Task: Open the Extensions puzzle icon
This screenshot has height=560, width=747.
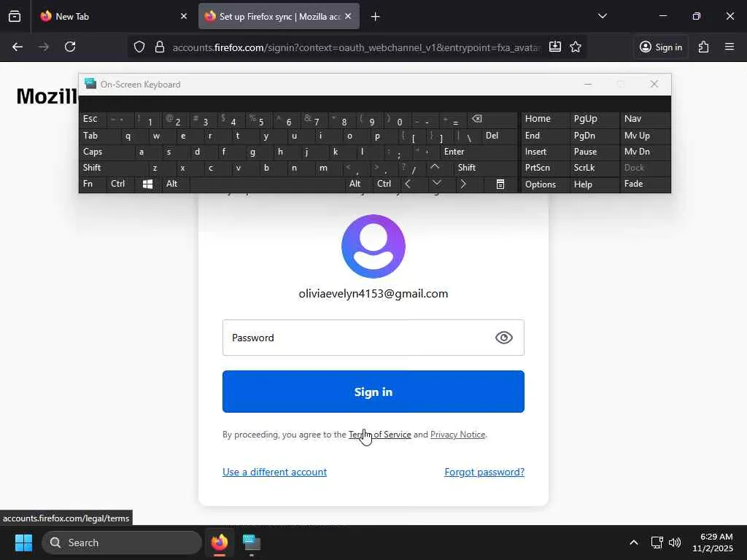Action: coord(704,47)
